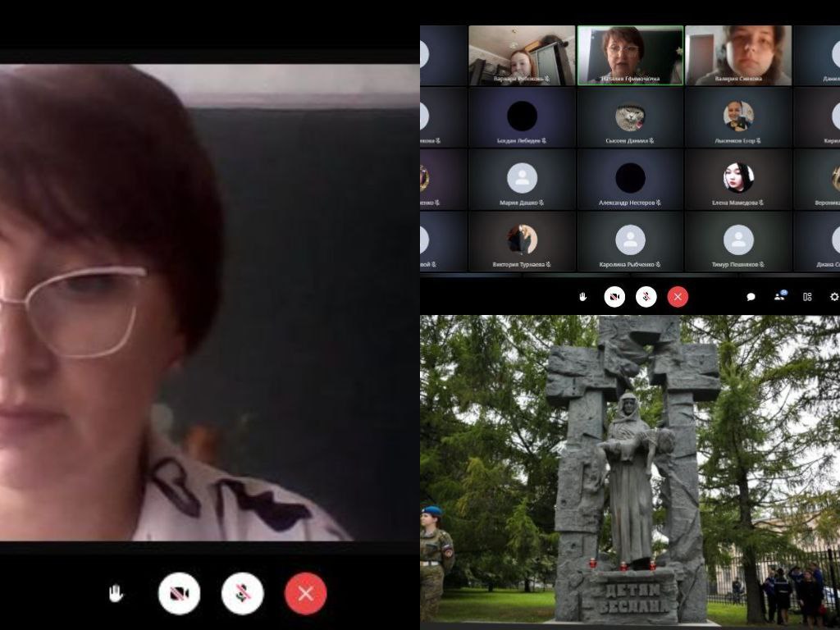The width and height of the screenshot is (840, 630).
Task: Click the Beslan memorial photo
Action: point(630,470)
